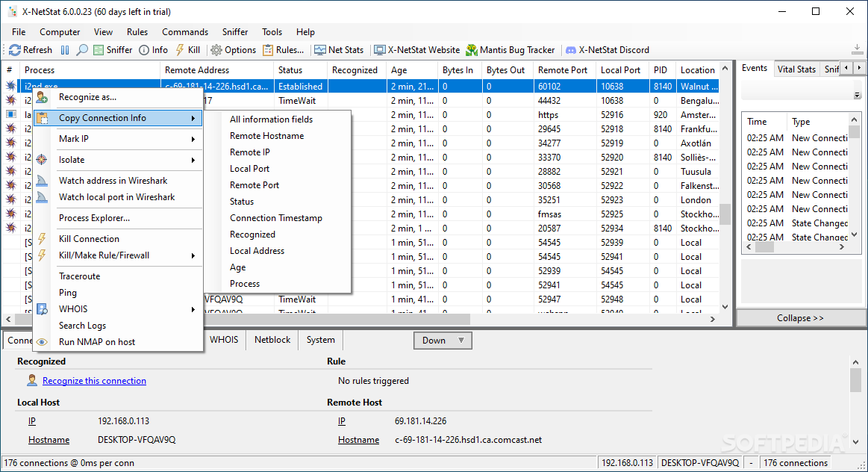Click the pause icon in toolbar

click(x=65, y=50)
